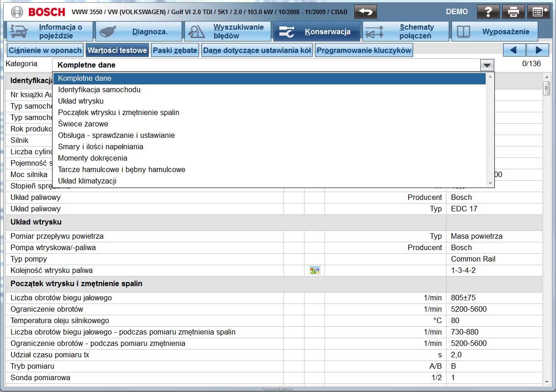Choose Smary i ilości napełniania option

(x=269, y=147)
